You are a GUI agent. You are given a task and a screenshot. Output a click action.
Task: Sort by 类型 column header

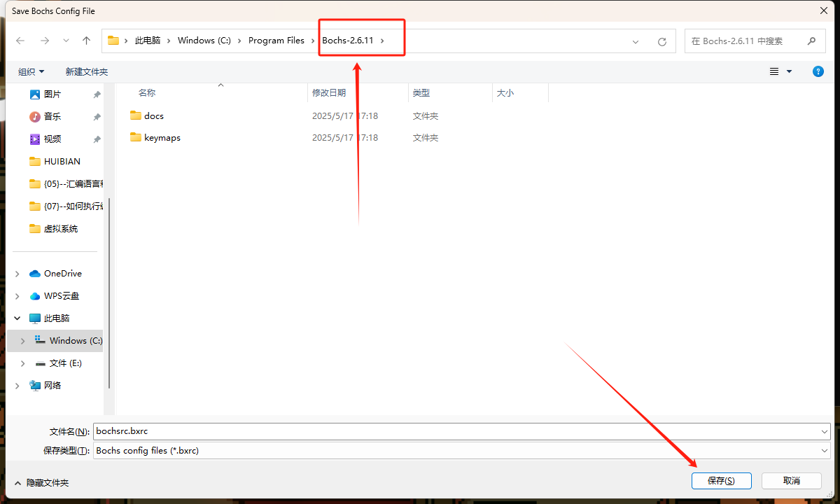pos(421,92)
